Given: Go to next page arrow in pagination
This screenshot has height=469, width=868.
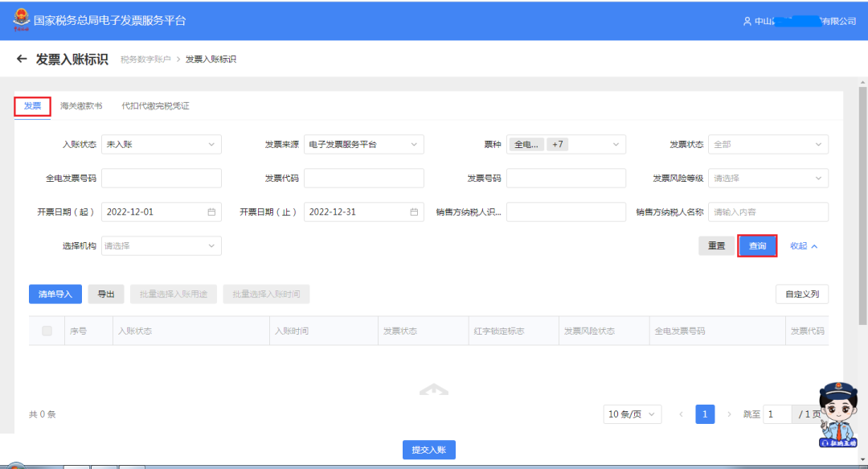Looking at the screenshot, I should 729,414.
